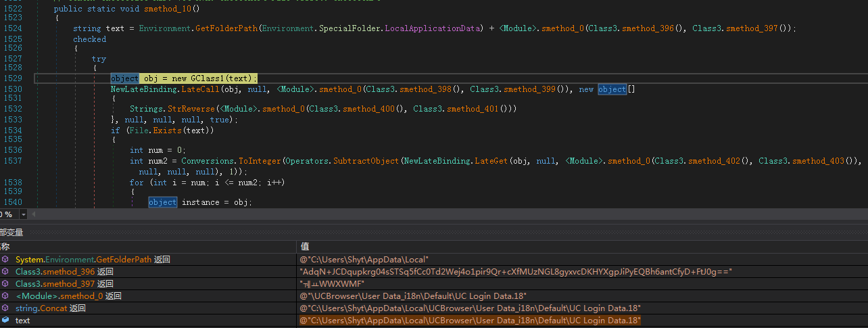Click line number 1534 in the gutter
The width and height of the screenshot is (868, 328).
(12, 131)
